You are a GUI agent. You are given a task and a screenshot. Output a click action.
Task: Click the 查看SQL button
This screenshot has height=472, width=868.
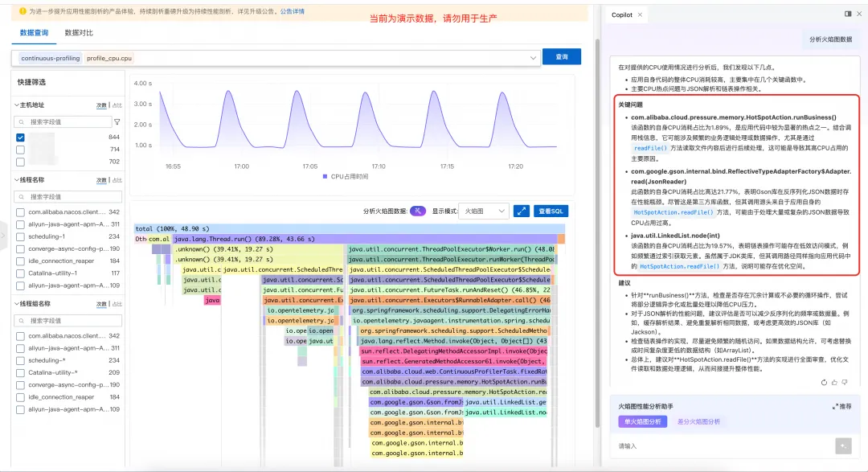tap(551, 211)
